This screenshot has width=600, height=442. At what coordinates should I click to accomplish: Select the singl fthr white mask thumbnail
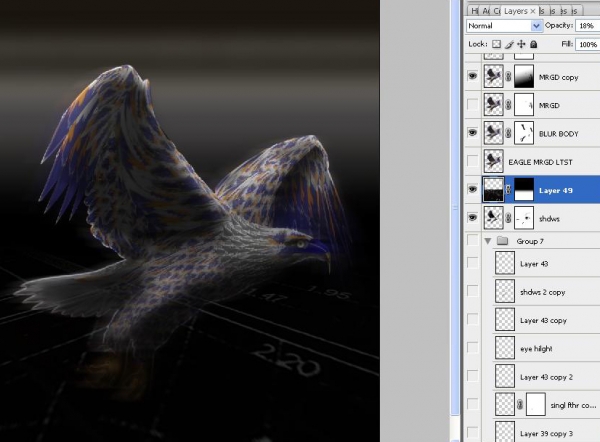coord(536,404)
